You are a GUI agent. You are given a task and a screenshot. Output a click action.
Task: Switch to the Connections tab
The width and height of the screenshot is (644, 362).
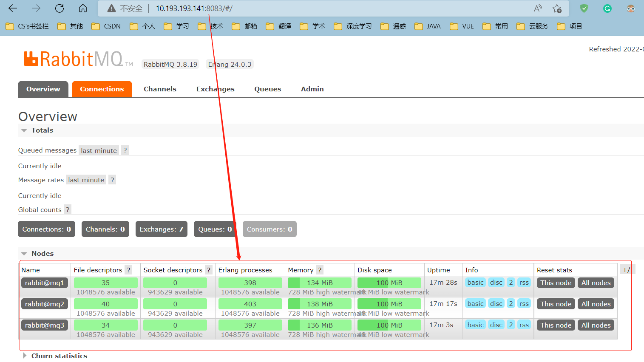[x=102, y=89]
